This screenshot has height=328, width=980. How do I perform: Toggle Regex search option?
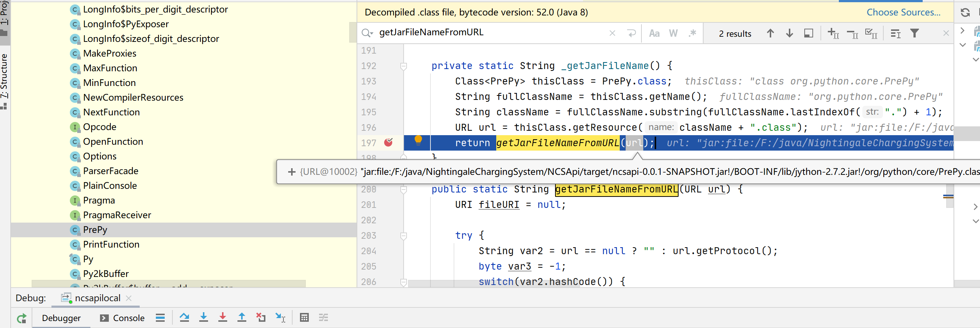(x=693, y=33)
